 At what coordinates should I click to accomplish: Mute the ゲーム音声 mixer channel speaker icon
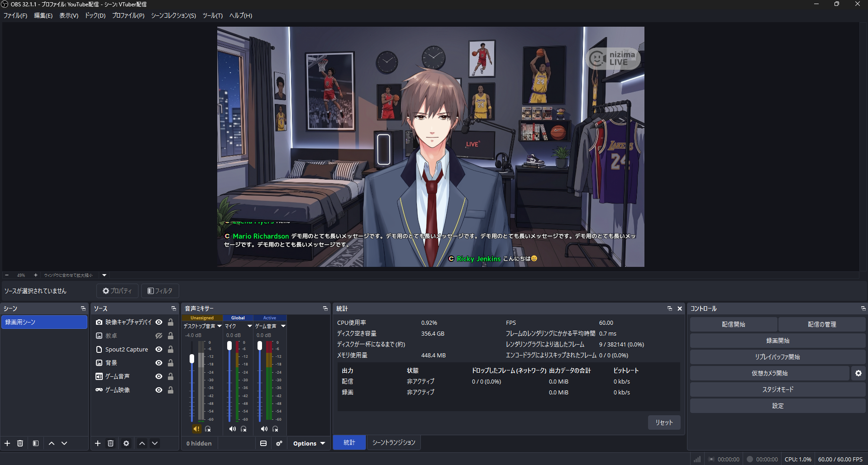pyautogui.click(x=264, y=429)
